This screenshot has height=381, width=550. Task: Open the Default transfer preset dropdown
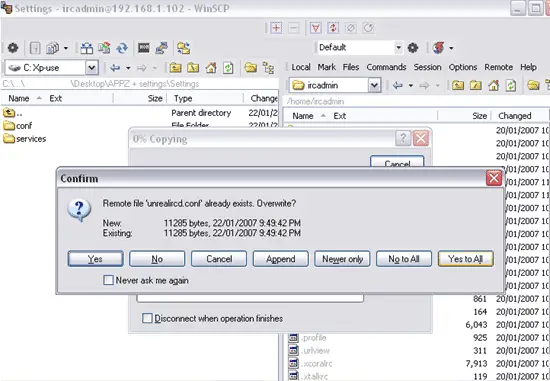[x=398, y=47]
